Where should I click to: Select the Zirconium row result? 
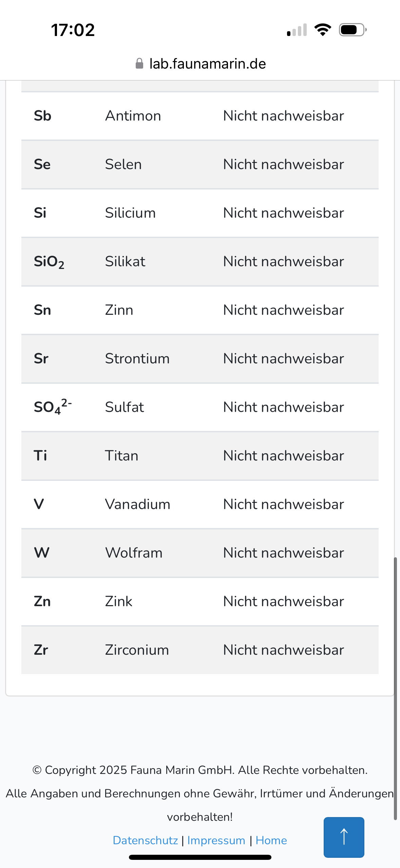[283, 650]
